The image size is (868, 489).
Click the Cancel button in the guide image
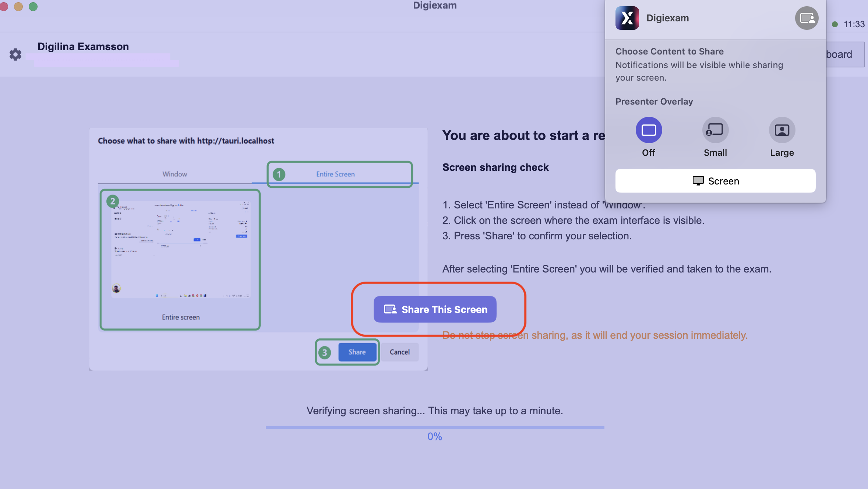click(x=400, y=352)
